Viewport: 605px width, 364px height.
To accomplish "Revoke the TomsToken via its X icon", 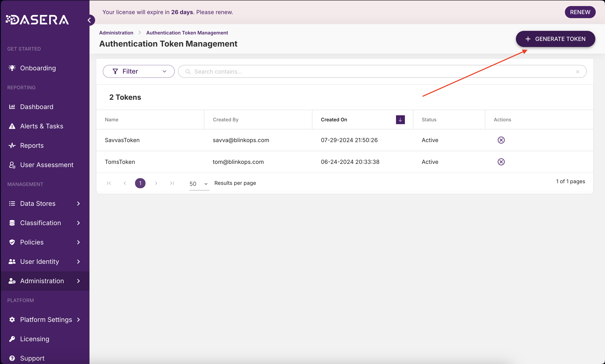I will 501,162.
